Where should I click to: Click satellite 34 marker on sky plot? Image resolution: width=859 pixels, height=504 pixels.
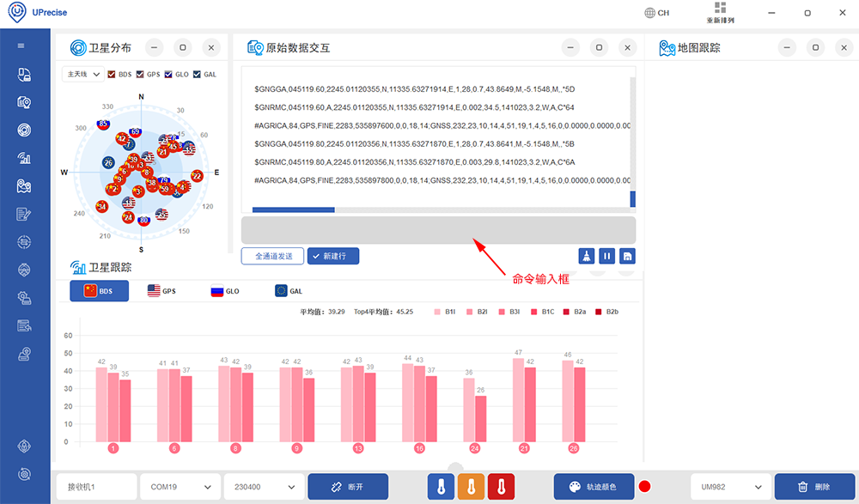[102, 207]
